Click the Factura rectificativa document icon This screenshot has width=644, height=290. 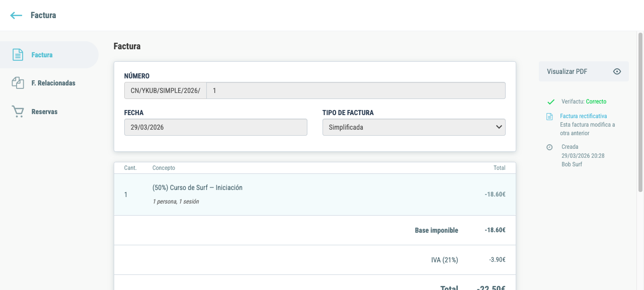pyautogui.click(x=550, y=117)
